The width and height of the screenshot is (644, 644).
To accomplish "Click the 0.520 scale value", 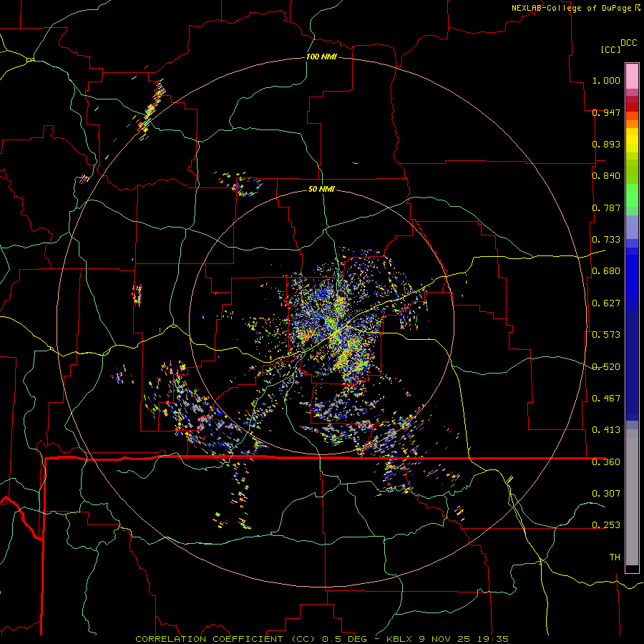I will 606,367.
